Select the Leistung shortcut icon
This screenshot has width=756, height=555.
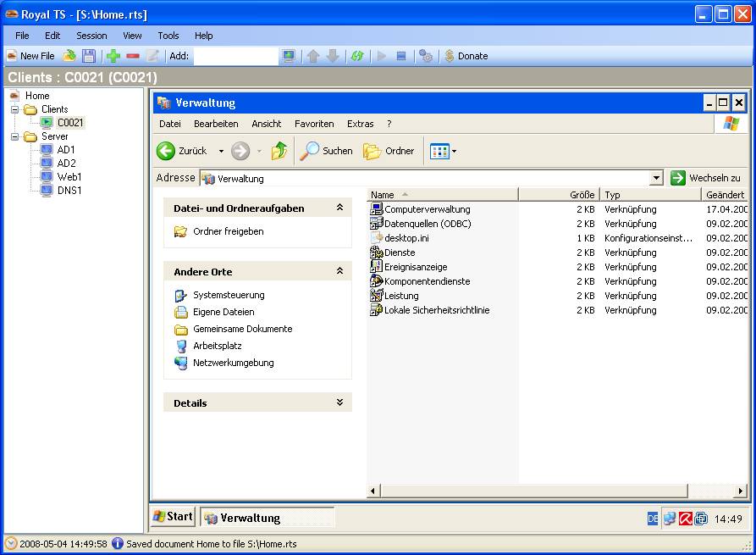pyautogui.click(x=376, y=296)
